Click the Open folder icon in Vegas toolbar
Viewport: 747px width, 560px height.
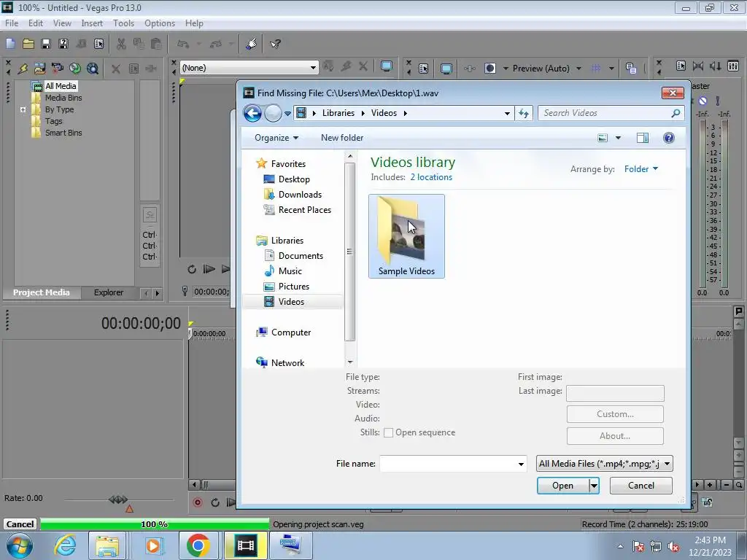point(28,44)
